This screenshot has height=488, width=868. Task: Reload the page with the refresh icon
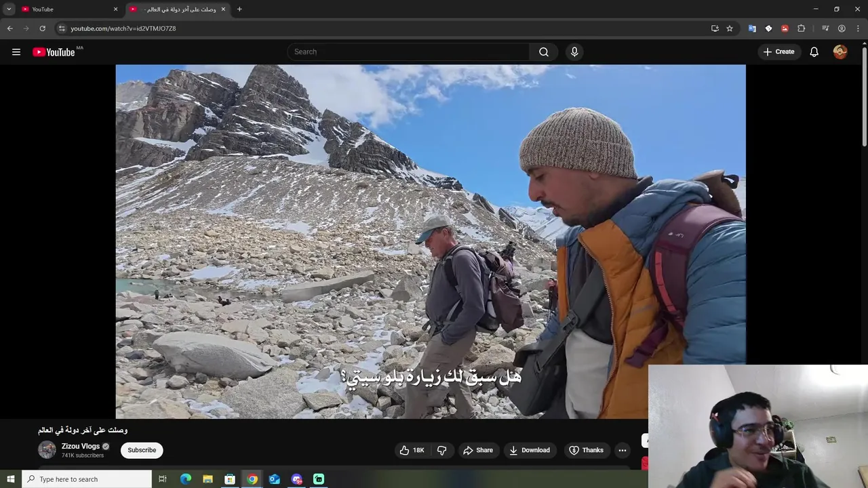42,28
